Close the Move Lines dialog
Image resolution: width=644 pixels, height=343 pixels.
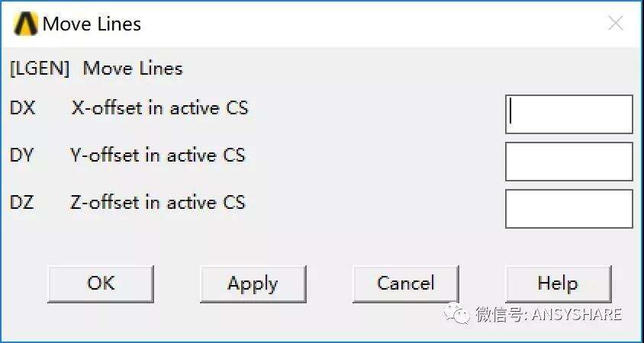(615, 24)
